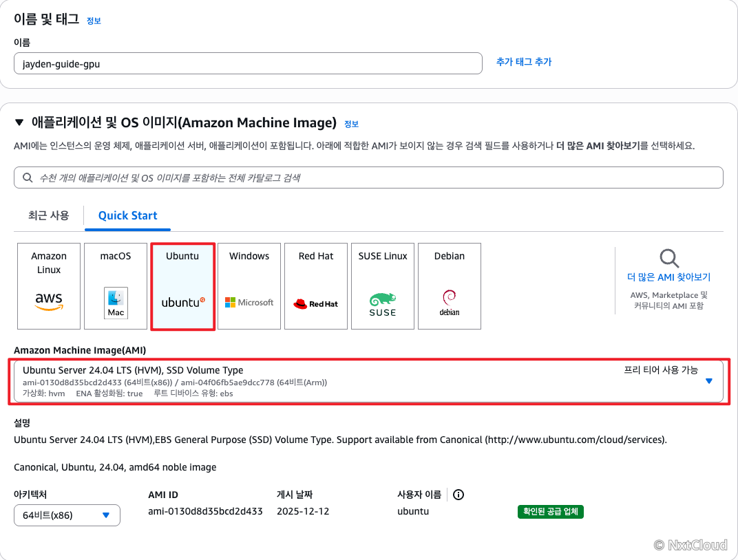
Task: Click the 아키텍처 label
Action: click(x=30, y=495)
